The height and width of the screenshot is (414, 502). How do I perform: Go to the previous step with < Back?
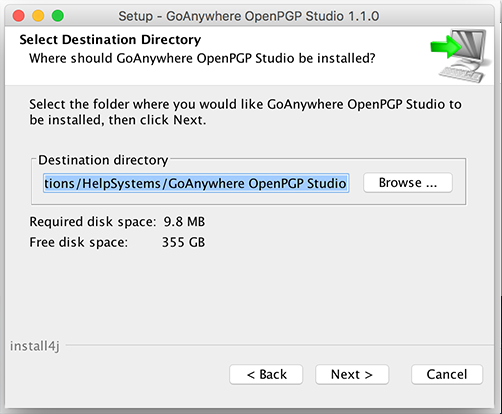click(266, 374)
